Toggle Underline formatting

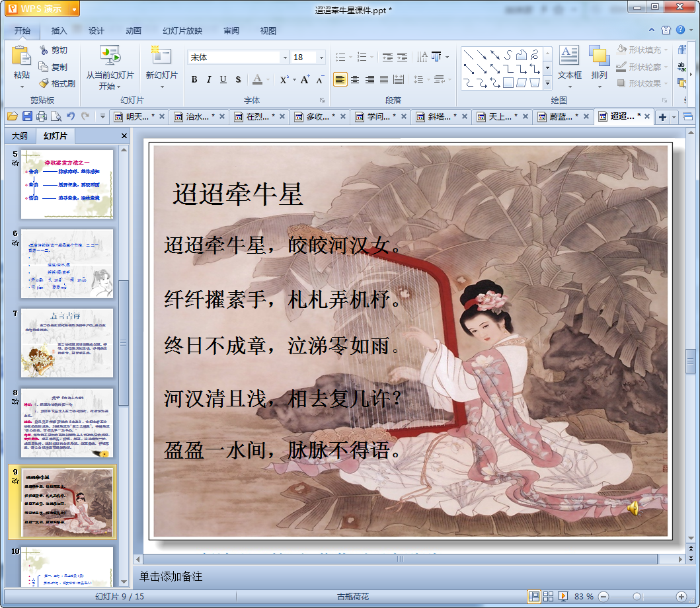click(223, 79)
